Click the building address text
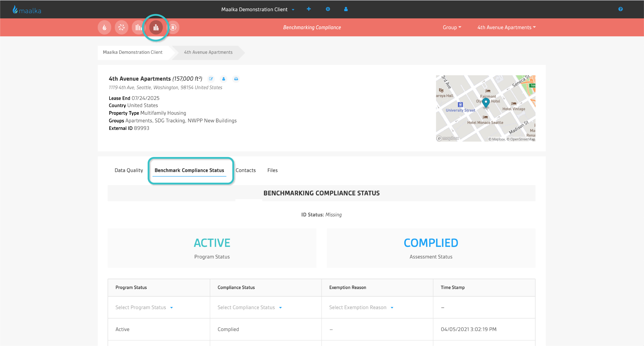Viewport: 644px width, 346px height. coord(165,88)
